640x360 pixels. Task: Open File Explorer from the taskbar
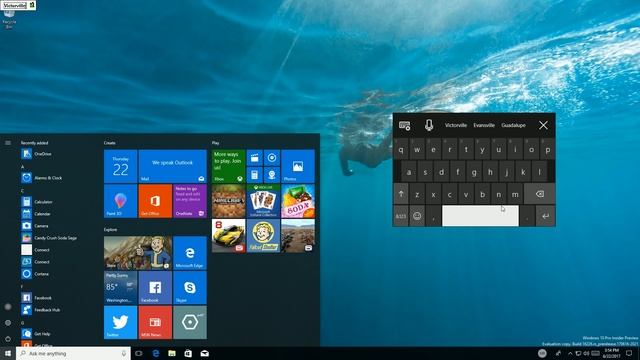172,353
